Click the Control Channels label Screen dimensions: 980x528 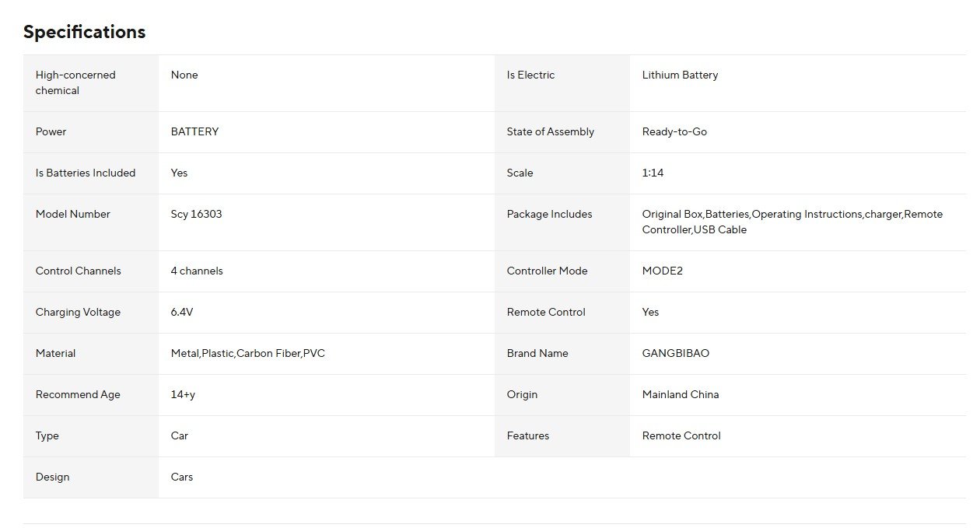(x=79, y=271)
